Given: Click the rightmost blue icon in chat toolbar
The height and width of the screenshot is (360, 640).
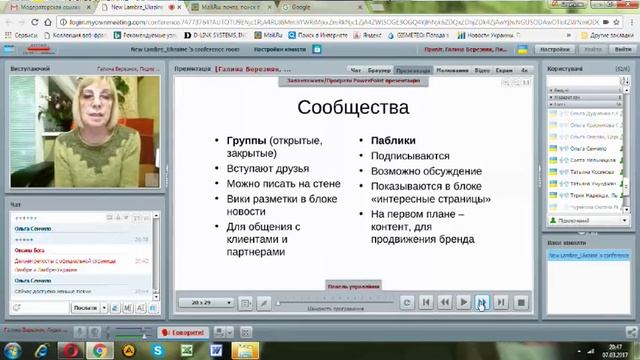Looking at the screenshot, I should (153, 308).
